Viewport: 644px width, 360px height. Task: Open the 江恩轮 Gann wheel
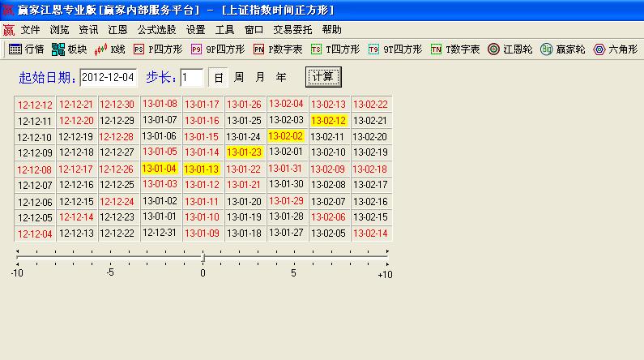[510, 49]
